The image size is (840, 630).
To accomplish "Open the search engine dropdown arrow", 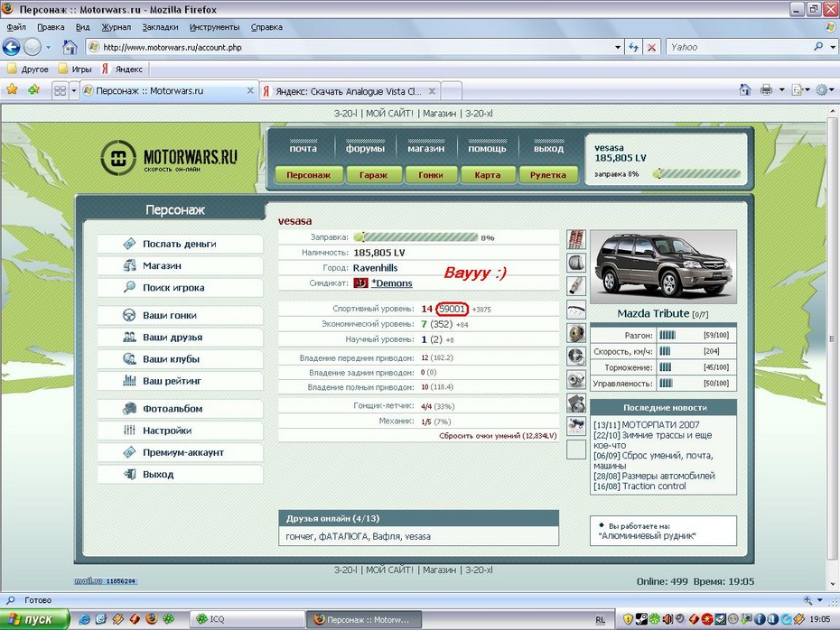I will click(x=832, y=47).
